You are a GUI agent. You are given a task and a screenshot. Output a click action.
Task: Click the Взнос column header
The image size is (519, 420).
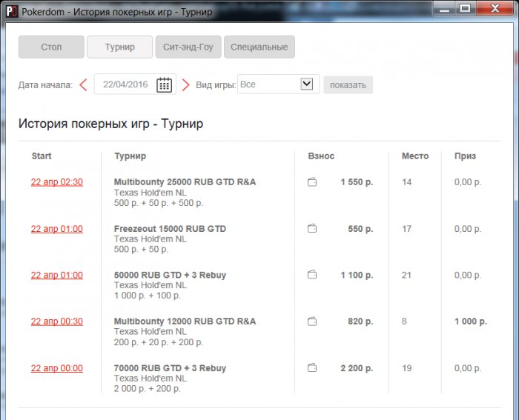(x=321, y=156)
